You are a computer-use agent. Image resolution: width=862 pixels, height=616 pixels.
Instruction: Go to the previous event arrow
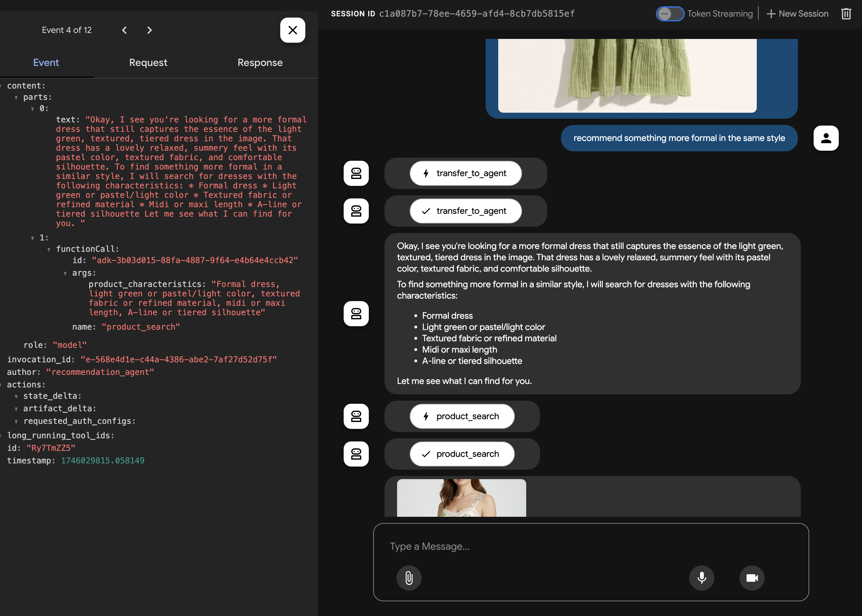pos(124,30)
